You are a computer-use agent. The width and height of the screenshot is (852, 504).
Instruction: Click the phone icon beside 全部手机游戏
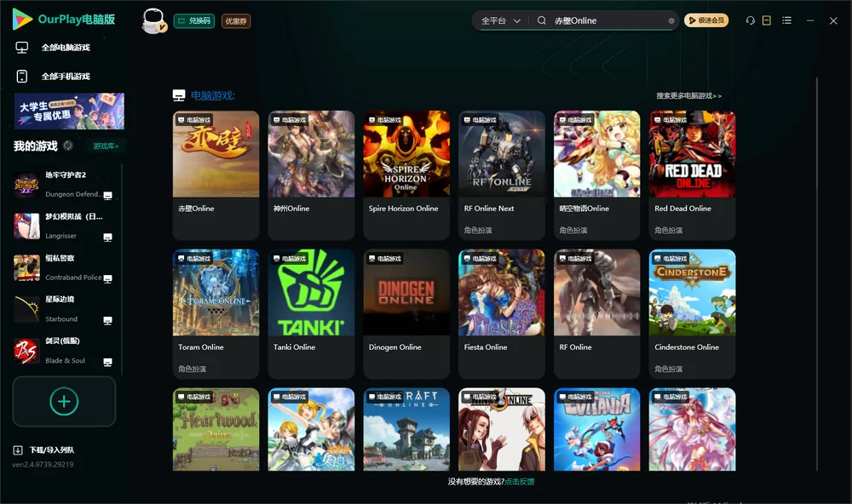coord(22,76)
